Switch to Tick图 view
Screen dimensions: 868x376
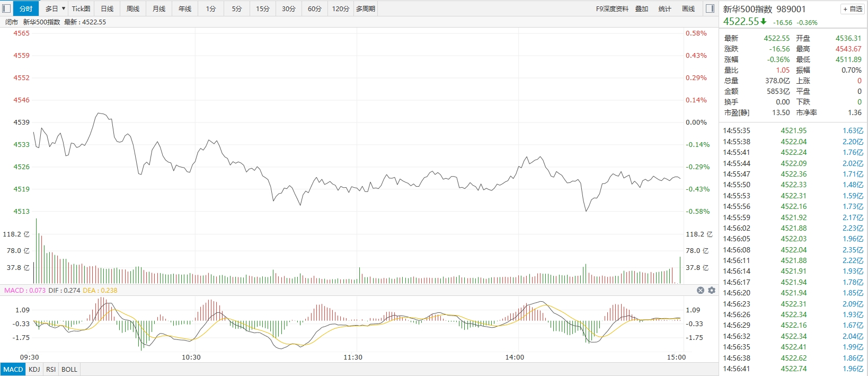[81, 8]
